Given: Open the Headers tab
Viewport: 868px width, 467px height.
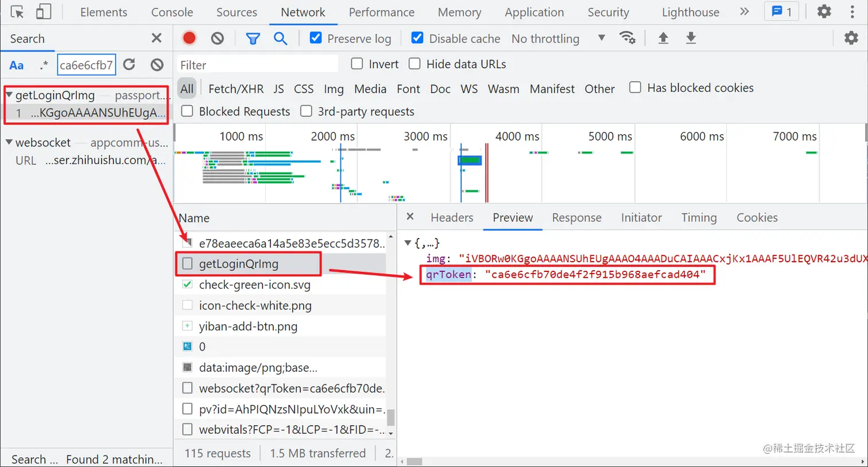Looking at the screenshot, I should [x=452, y=217].
